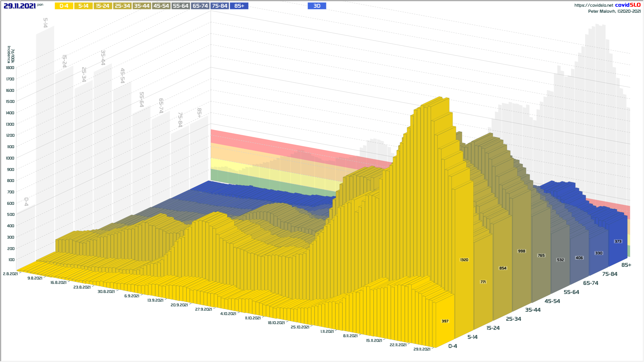Click the 29.11.2021 date title
This screenshot has width=644, height=362.
19,6
